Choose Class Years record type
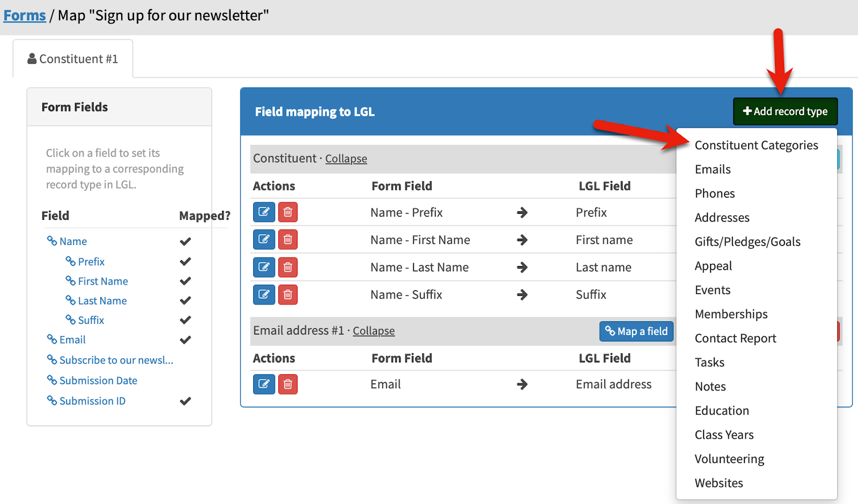Screen dimensions: 858x504 click(724, 435)
